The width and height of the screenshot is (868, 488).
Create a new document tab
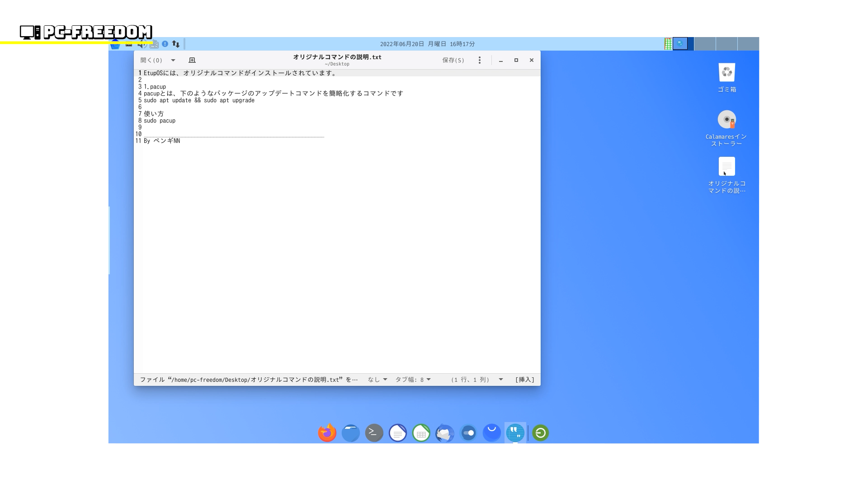(192, 60)
